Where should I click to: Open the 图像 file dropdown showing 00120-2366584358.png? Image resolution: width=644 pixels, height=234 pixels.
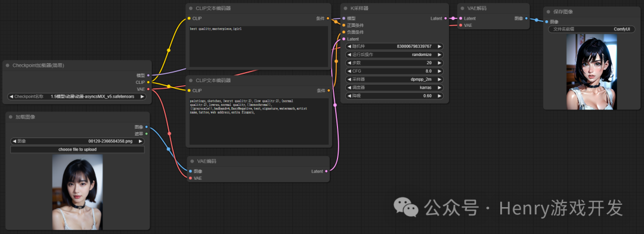point(77,141)
